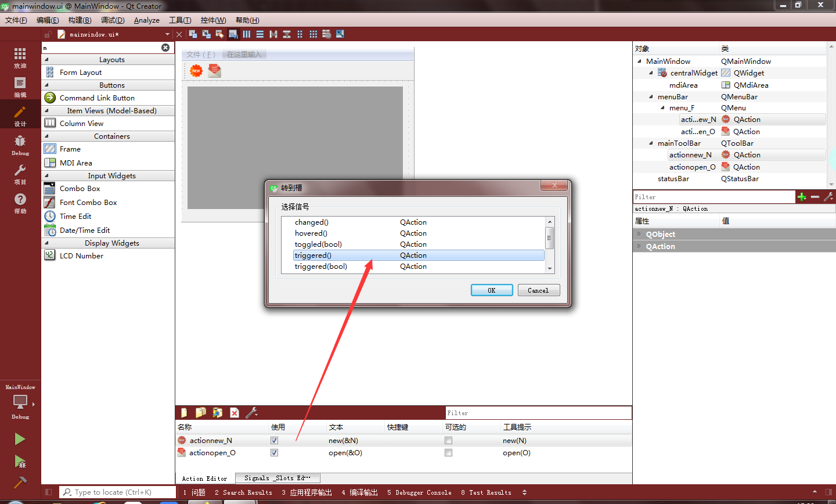Click the Lay Out in a Grid icon
Viewport: 836px width, 504px height.
(x=313, y=34)
